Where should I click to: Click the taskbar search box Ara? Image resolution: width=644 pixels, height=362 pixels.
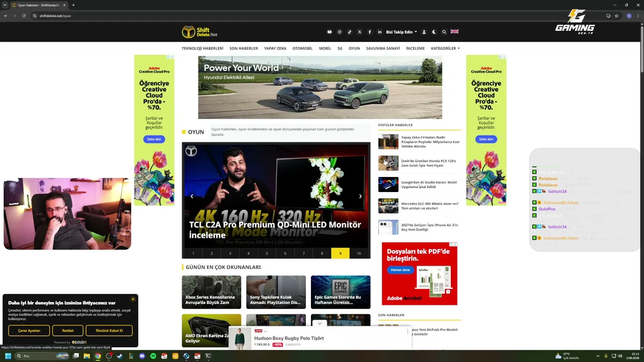(x=42, y=356)
